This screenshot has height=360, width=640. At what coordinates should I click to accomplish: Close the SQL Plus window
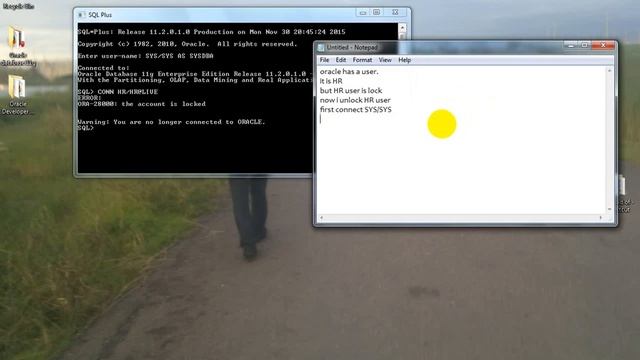pos(395,13)
